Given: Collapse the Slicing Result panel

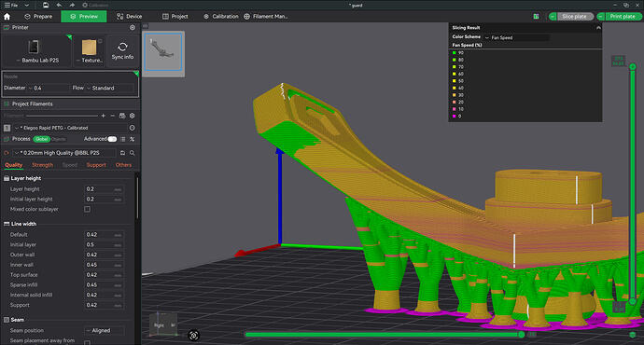Looking at the screenshot, I should pos(598,28).
